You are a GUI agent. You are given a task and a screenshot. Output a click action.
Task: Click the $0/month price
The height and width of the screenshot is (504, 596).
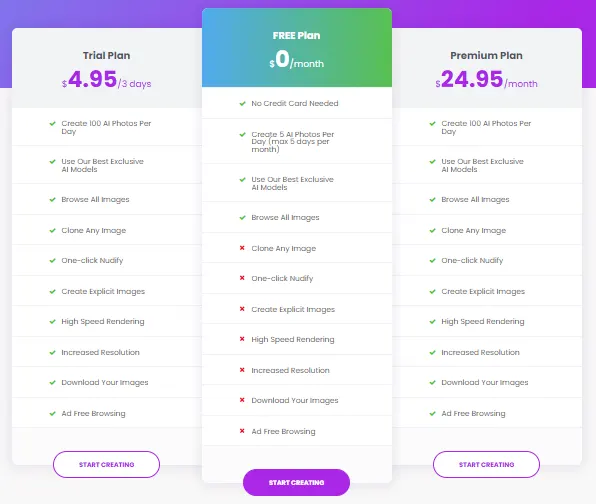tap(296, 60)
